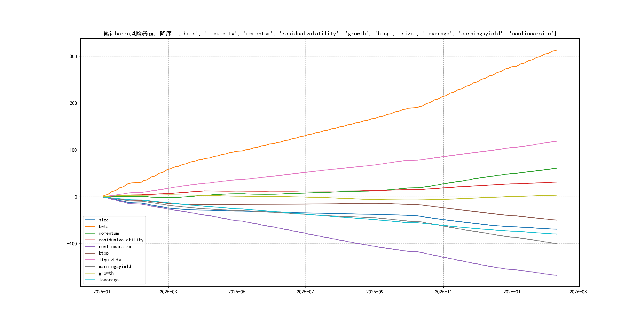Viewport: 644px width, 322px height.
Task: Click the orange beta color line in legend
Action: [90, 227]
